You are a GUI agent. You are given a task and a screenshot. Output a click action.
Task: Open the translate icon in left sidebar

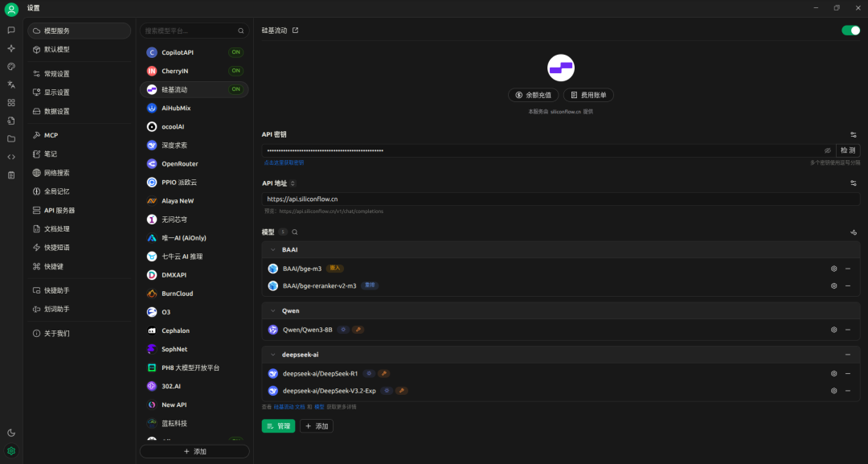click(11, 84)
